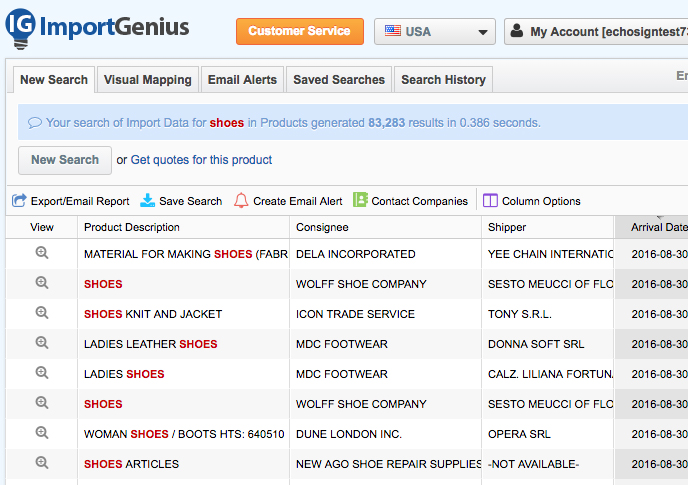This screenshot has height=485, width=688.
Task: Click the USA flag icon
Action: pos(393,31)
